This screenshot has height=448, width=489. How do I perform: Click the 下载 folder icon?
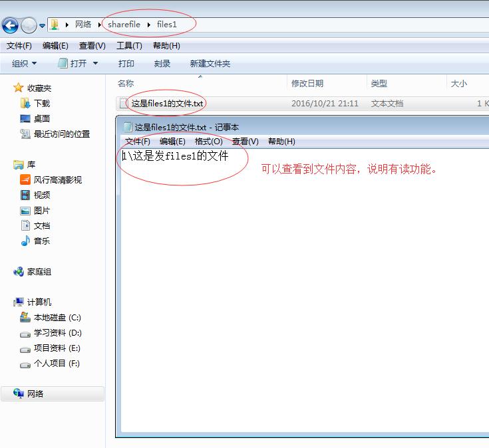(25, 104)
